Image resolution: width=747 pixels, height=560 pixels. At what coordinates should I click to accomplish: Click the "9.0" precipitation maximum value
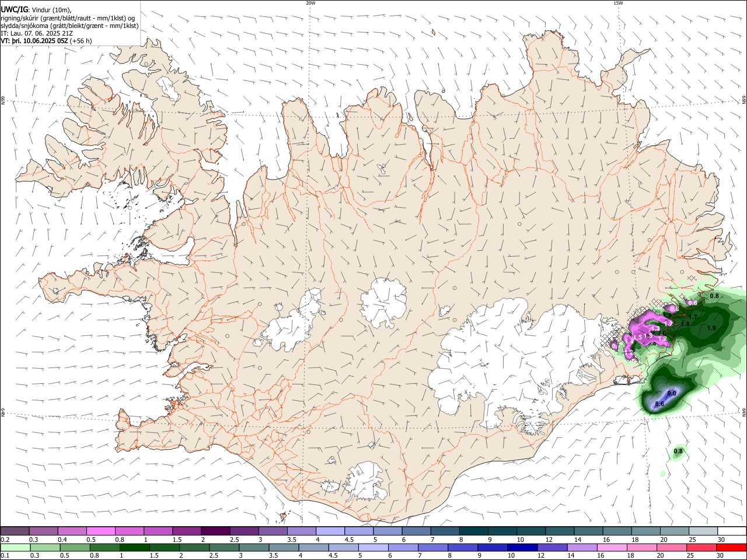(x=672, y=393)
